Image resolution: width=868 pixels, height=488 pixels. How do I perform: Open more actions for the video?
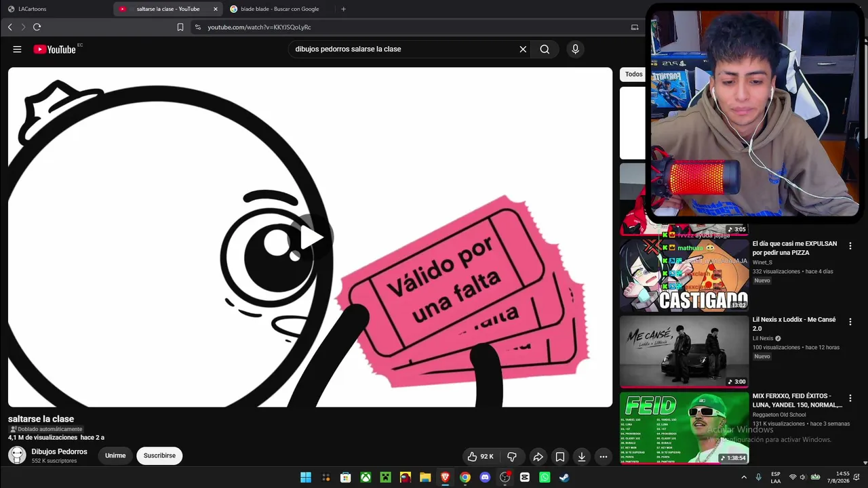pyautogui.click(x=604, y=457)
